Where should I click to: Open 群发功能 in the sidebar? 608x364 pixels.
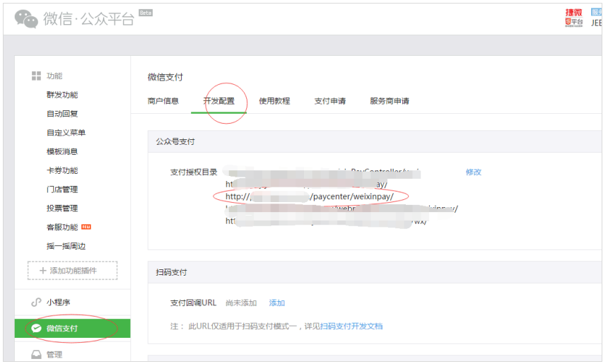pyautogui.click(x=62, y=95)
